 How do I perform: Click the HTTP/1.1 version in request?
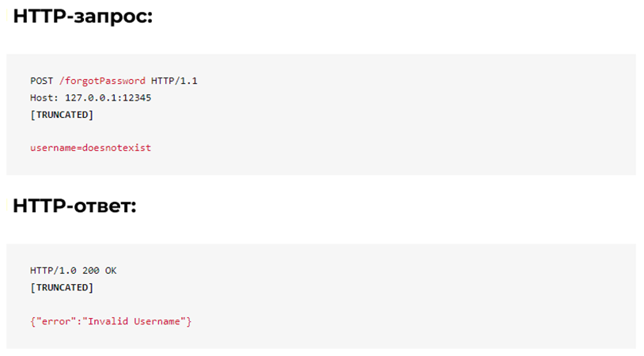tap(174, 81)
